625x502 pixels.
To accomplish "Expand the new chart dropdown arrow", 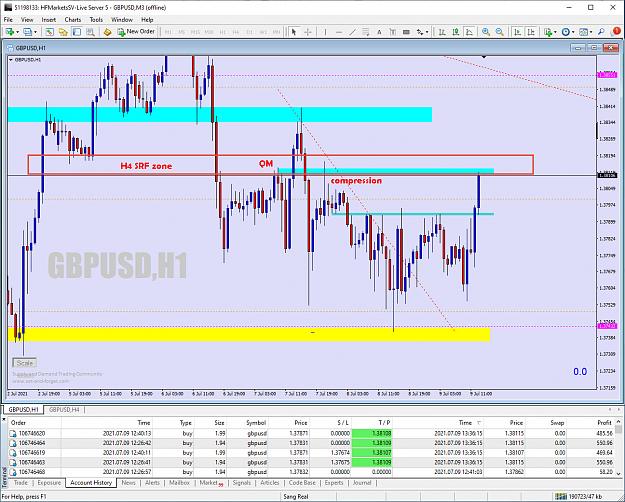I will 17,32.
